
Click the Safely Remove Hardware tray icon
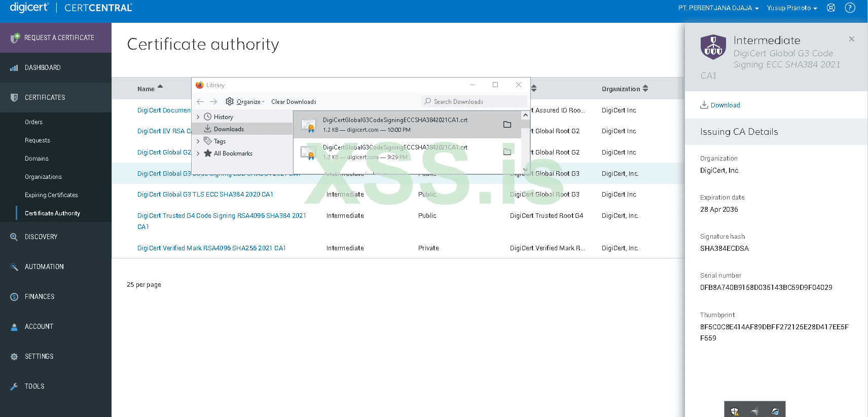click(x=755, y=411)
